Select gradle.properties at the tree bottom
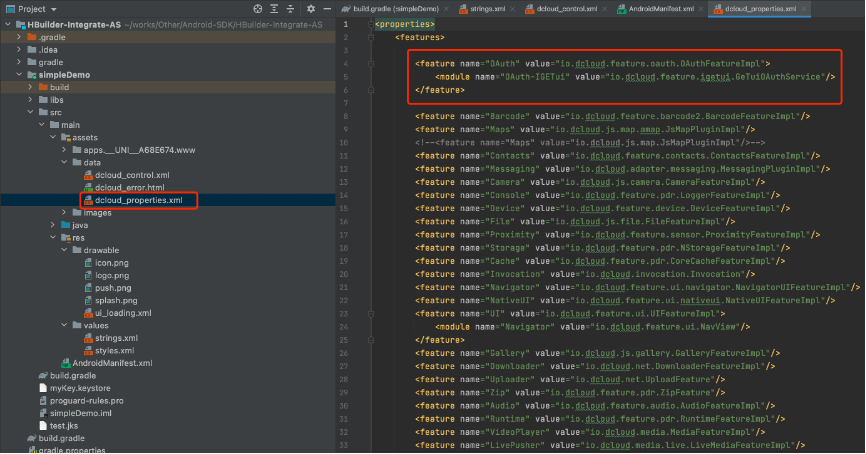This screenshot has height=454, width=866. coord(72,450)
